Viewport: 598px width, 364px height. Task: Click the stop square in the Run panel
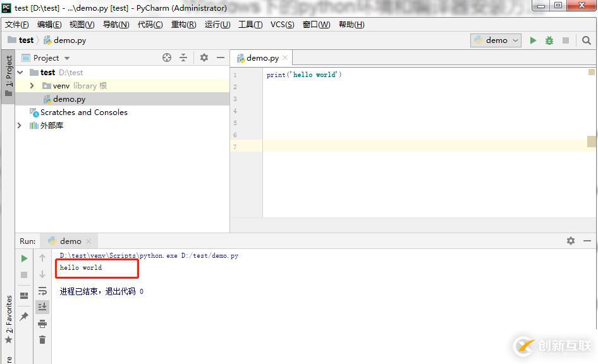coord(24,275)
